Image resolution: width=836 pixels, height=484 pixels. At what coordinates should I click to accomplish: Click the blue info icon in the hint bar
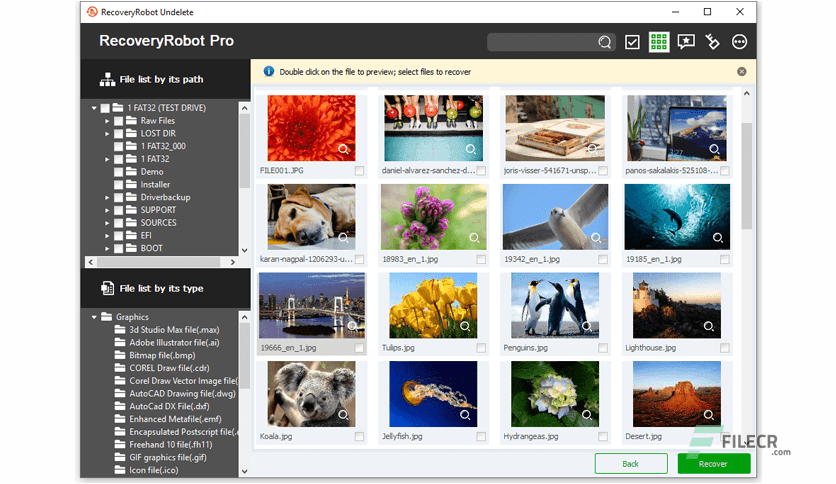coord(269,71)
